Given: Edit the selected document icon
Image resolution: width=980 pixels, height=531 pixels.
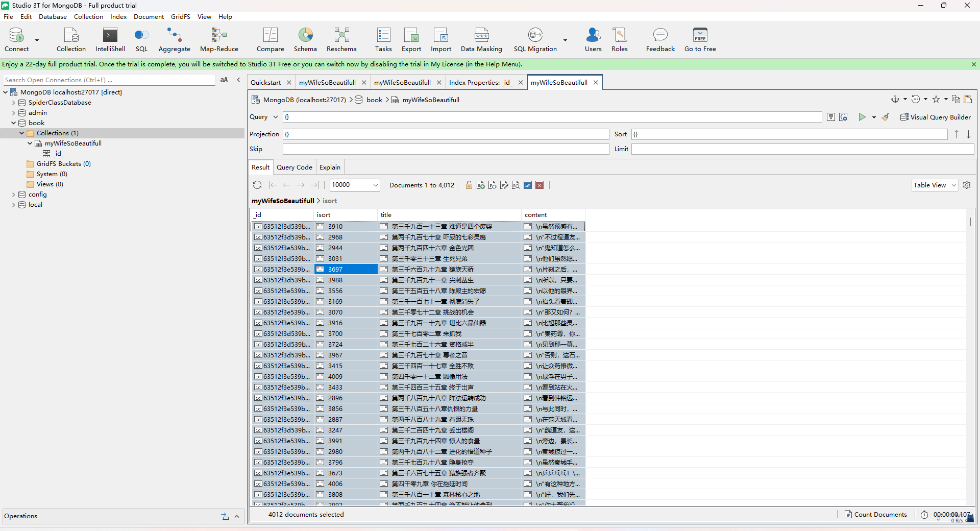Looking at the screenshot, I should [504, 185].
